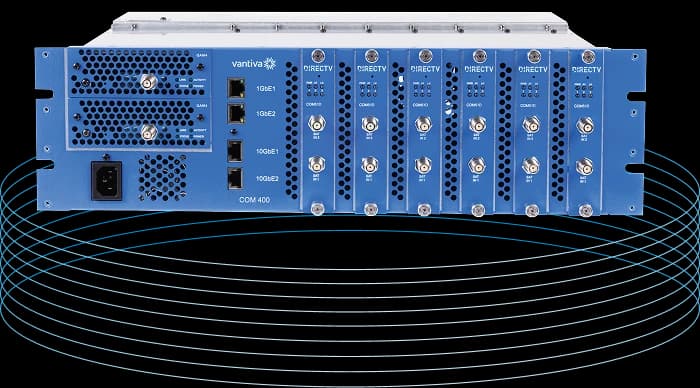The image size is (700, 388).
Task: Click lower SAT connector on fourth DIRECTV card
Action: click(477, 166)
